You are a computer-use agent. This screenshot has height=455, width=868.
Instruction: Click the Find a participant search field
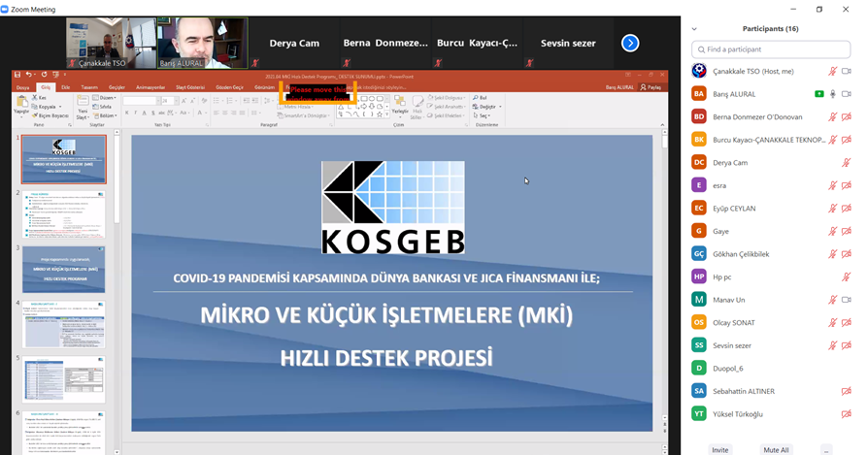coord(771,49)
